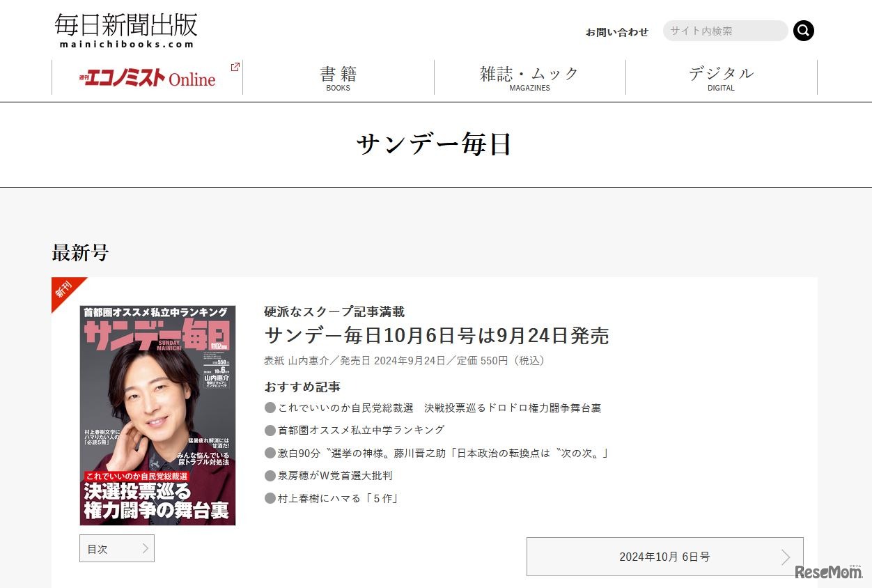Click the site search magnifier icon
This screenshot has width=872, height=588.
[804, 31]
